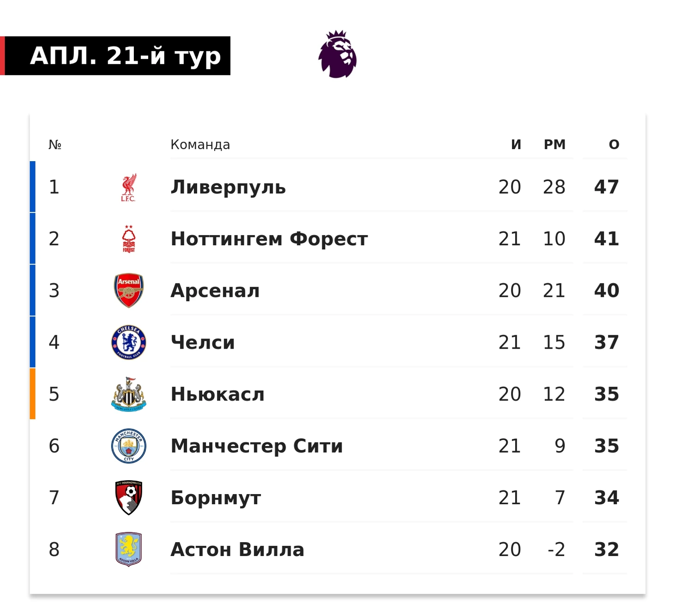Click the orange marker beside Ньюкасл row
Image resolution: width=674 pixels, height=616 pixels.
point(32,394)
